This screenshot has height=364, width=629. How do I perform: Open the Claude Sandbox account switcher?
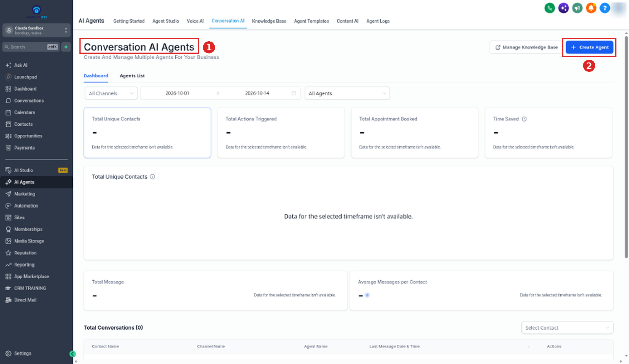(37, 30)
